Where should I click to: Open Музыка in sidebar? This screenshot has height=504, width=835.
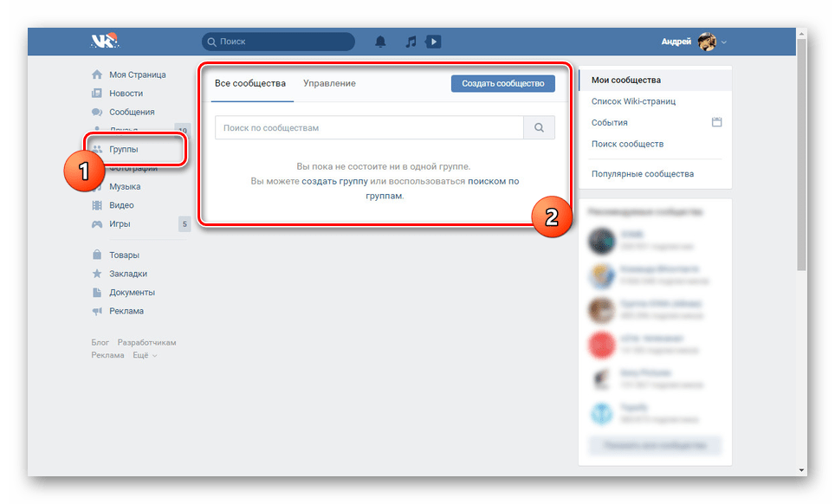(125, 186)
